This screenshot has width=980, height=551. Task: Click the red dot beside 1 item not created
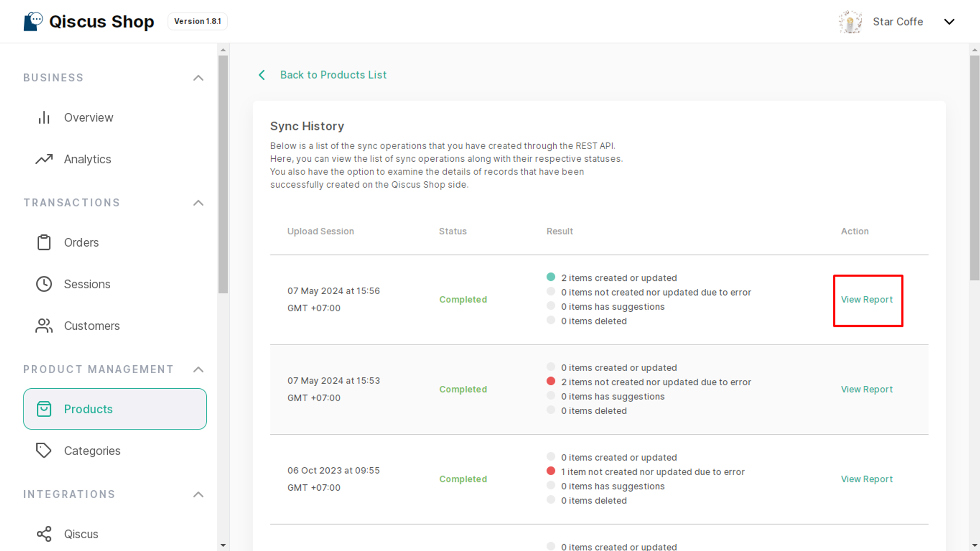pyautogui.click(x=551, y=471)
